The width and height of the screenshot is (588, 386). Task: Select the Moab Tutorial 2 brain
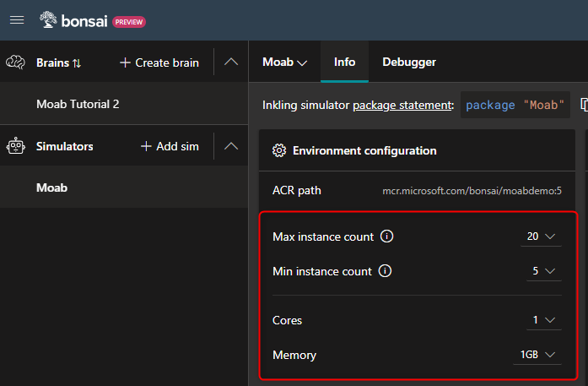(124, 104)
